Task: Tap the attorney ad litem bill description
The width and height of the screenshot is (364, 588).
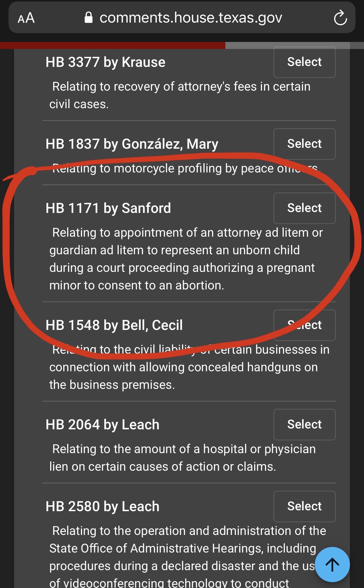Action: tap(182, 259)
